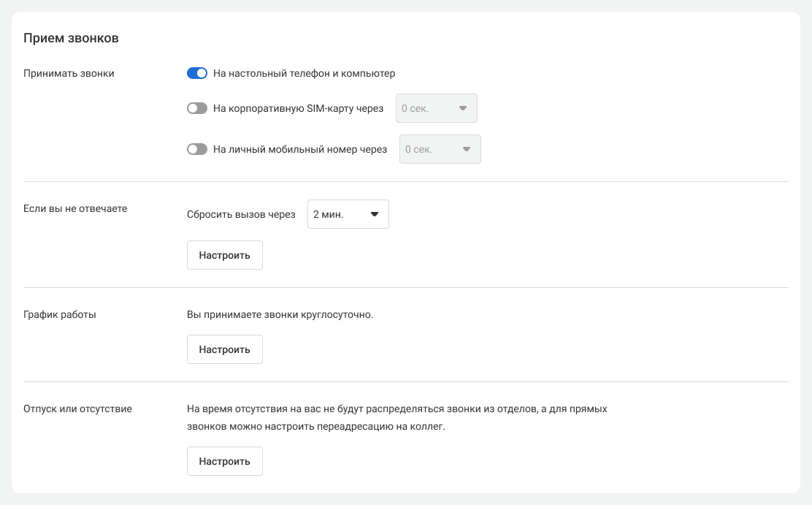Click the "Прием звонков" heading
The height and width of the screenshot is (505, 812).
pos(71,38)
